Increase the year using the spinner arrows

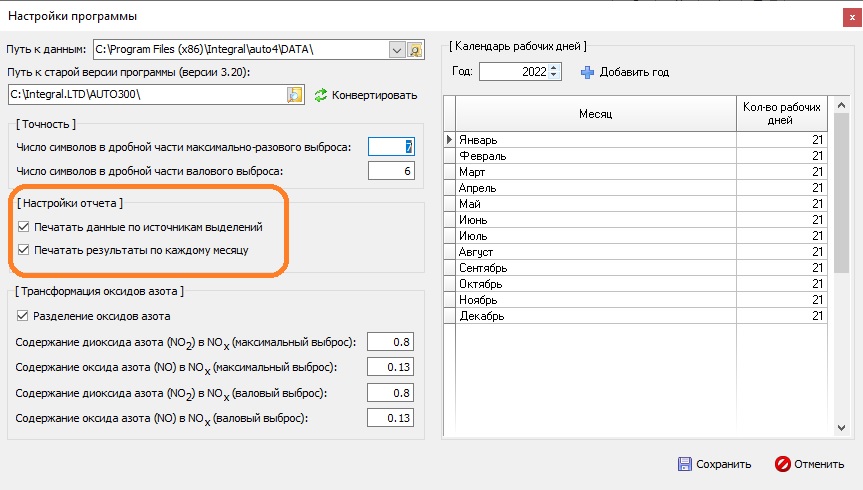click(556, 68)
